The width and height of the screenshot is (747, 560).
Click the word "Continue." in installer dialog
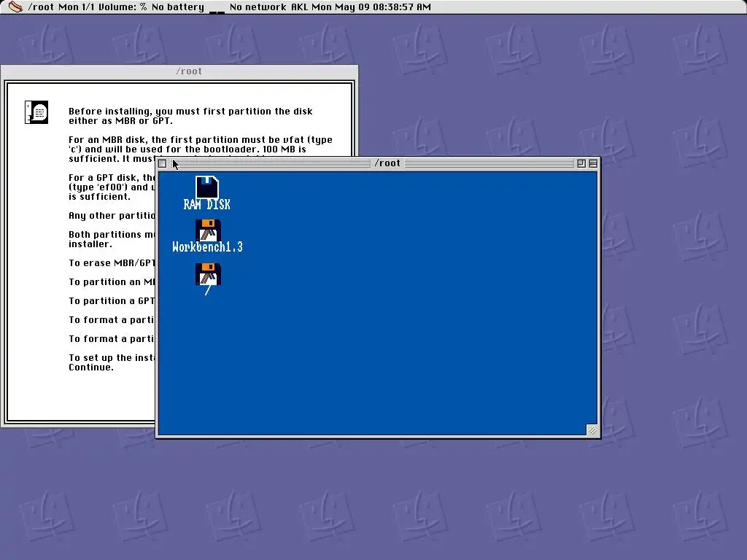click(91, 367)
